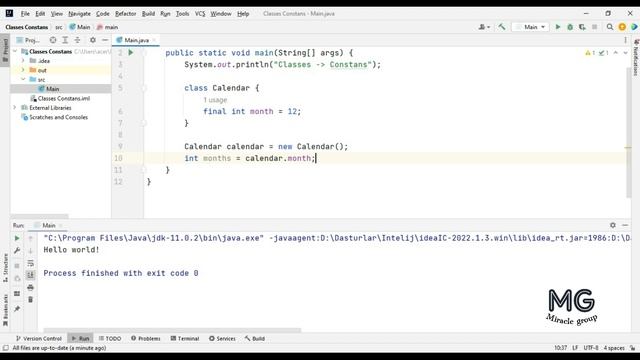
Task: Open TODO tool window
Action: [x=110, y=338]
